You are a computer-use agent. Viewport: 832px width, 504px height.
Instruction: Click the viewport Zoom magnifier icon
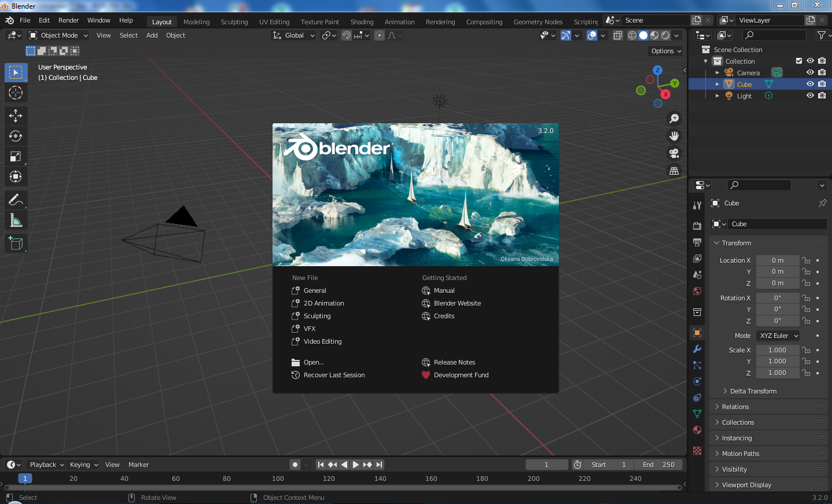(x=674, y=119)
